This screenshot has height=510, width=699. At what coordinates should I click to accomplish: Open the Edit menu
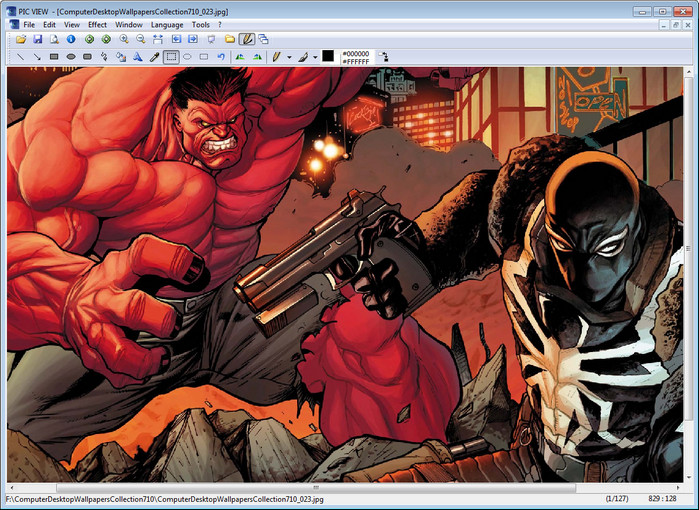point(49,25)
